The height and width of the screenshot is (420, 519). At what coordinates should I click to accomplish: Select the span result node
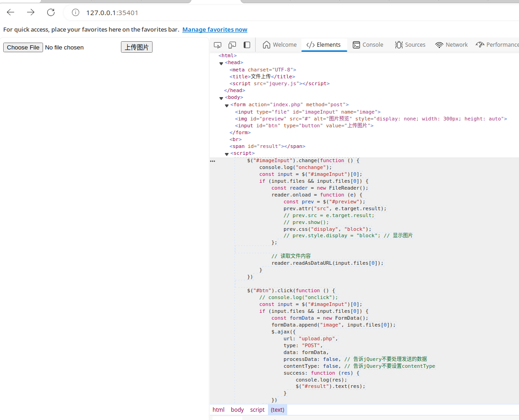[268, 146]
